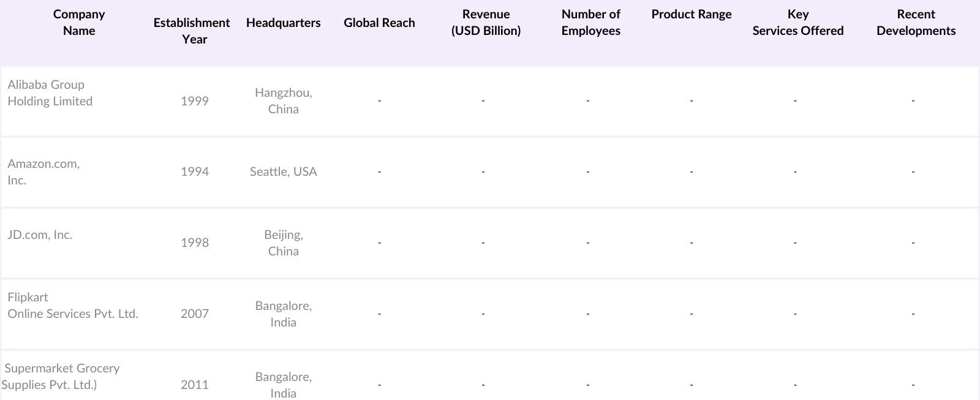Click the Number of Employees header

point(590,23)
